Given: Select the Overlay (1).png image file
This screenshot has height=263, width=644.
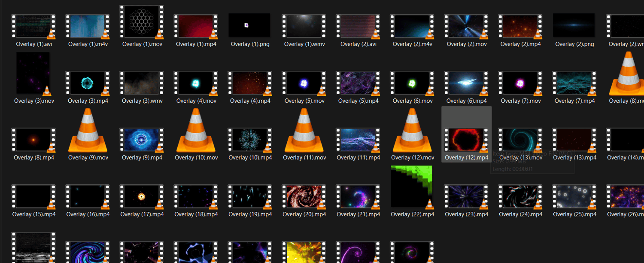Looking at the screenshot, I should 249,25.
